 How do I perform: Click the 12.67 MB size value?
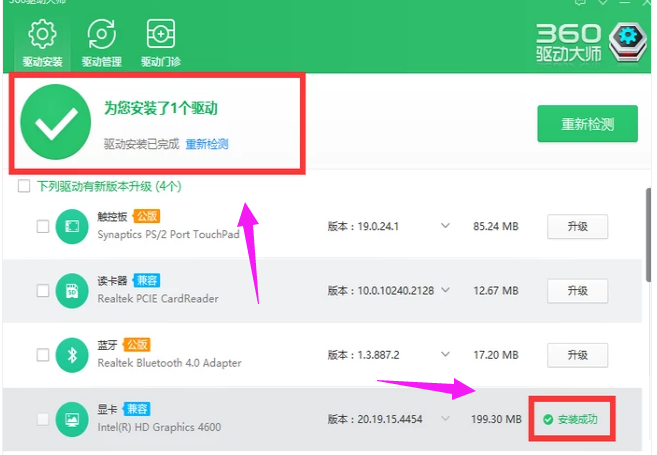coord(496,291)
